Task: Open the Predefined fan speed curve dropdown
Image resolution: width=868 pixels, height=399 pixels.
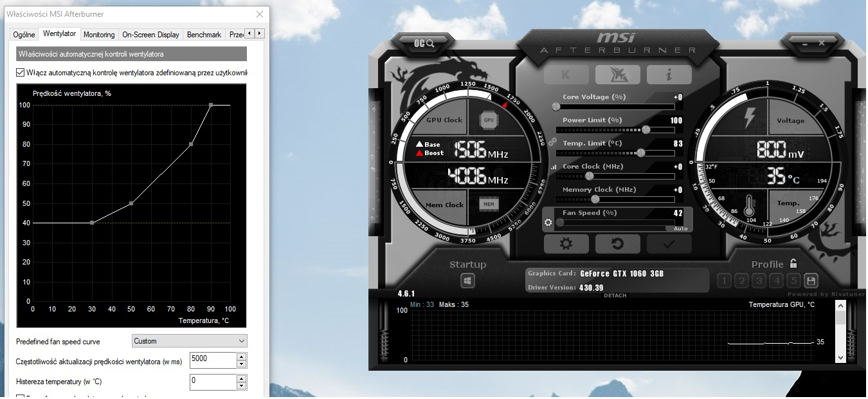Action: pos(189,341)
